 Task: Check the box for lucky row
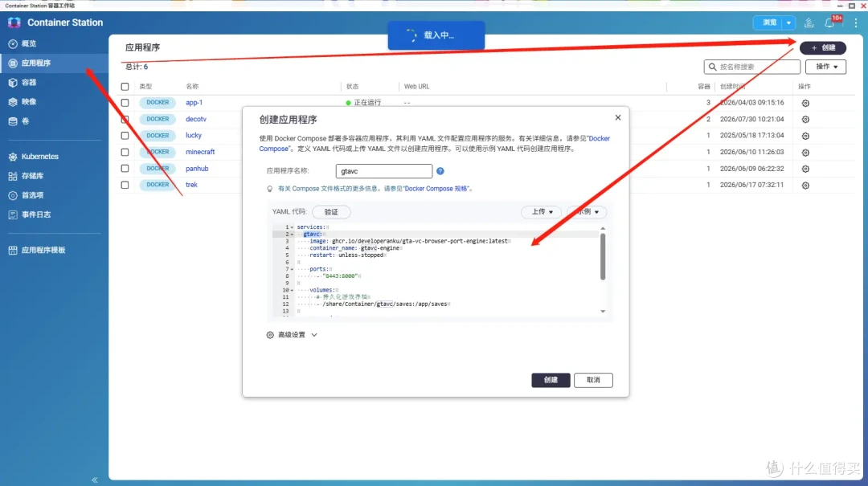[x=125, y=136]
